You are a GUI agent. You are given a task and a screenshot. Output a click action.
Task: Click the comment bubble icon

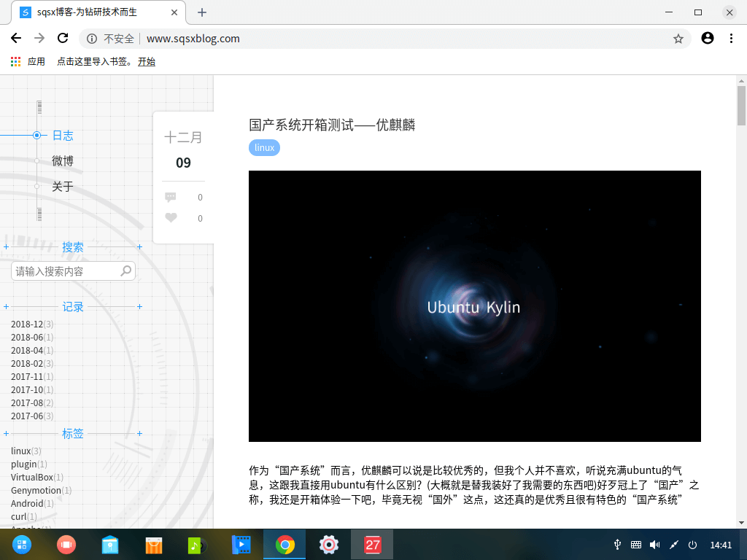(x=171, y=197)
